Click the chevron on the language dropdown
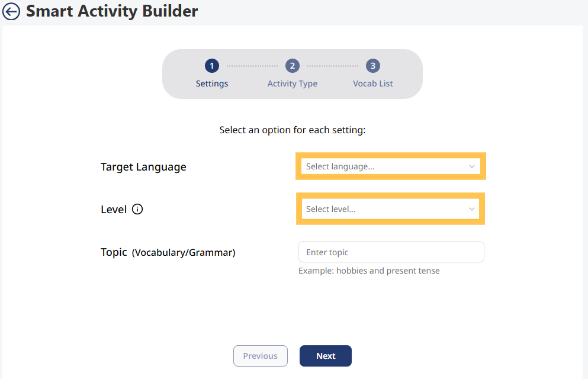The image size is (588, 379). click(472, 166)
